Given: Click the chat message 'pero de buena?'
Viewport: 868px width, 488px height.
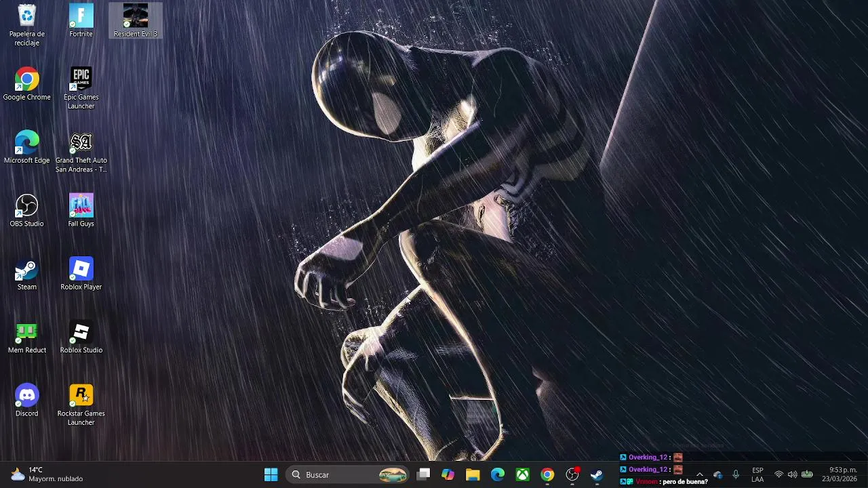Looking at the screenshot, I should 685,482.
